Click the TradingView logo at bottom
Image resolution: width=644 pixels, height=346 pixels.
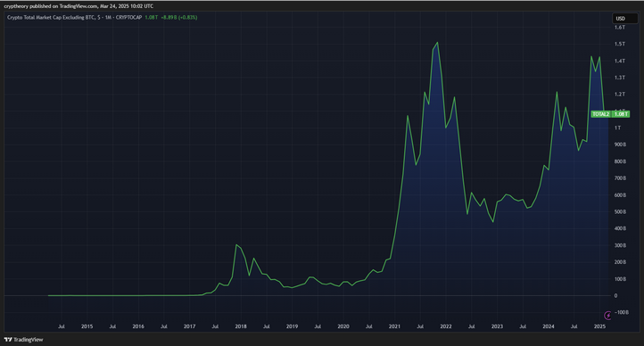23,340
